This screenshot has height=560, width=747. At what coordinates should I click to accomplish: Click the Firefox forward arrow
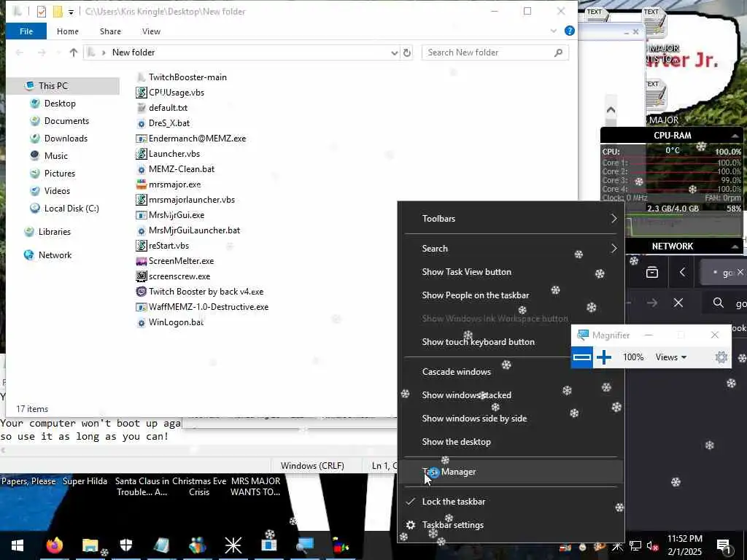pos(652,303)
